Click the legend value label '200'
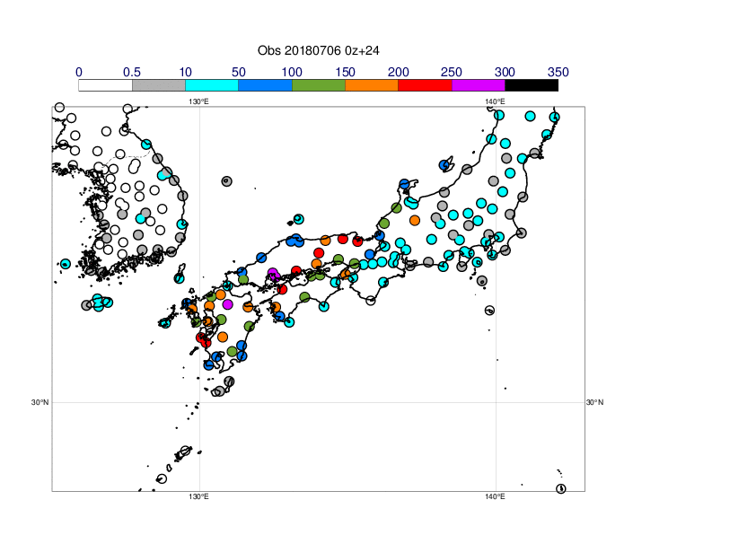This screenshot has height=535, width=756. pyautogui.click(x=399, y=73)
